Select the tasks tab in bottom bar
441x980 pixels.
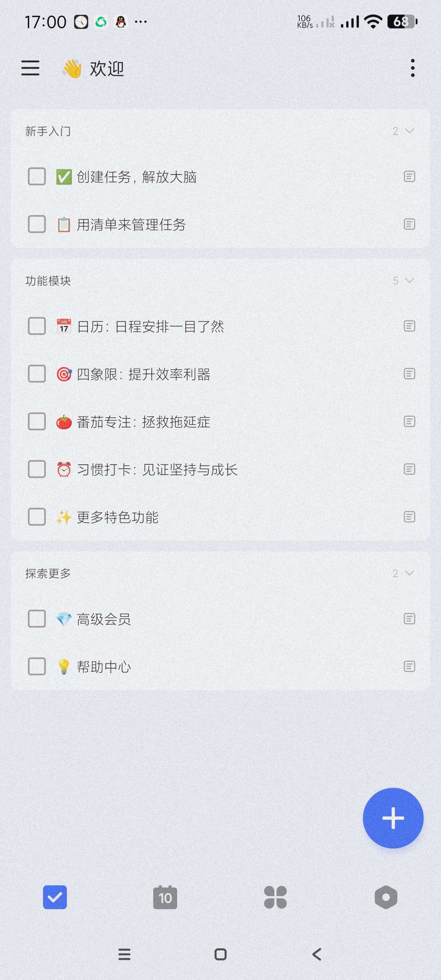[55, 898]
